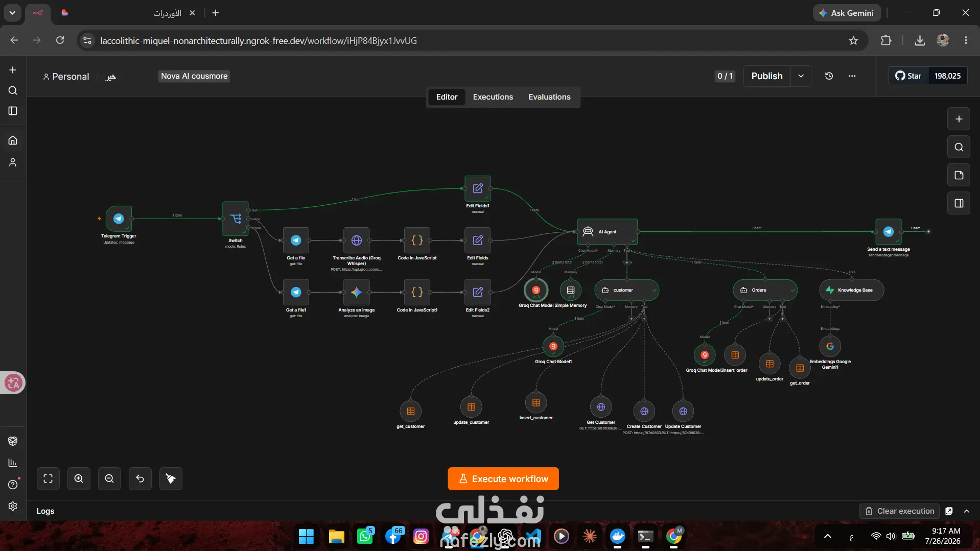Image resolution: width=980 pixels, height=551 pixels.
Task: Open the sidebar Settings gear
Action: (x=13, y=506)
